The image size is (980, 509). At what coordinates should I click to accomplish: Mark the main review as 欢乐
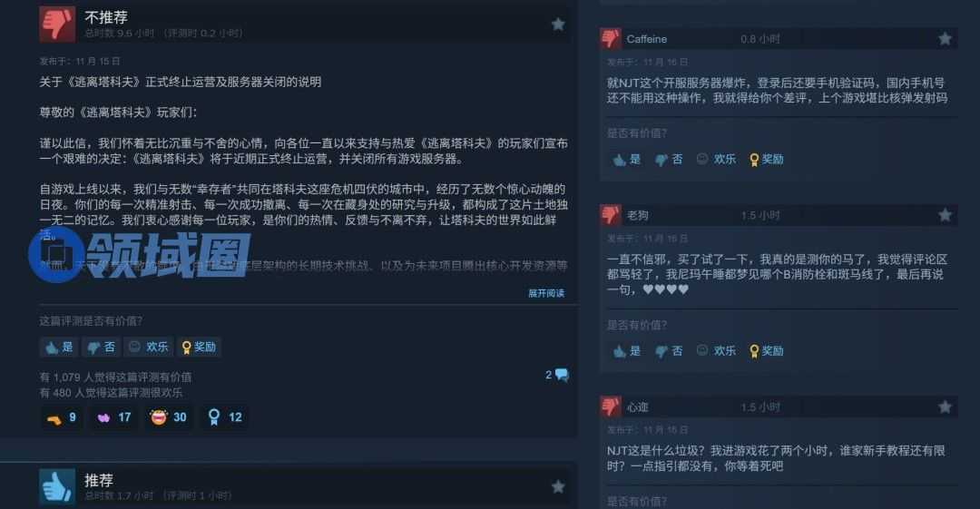pos(149,347)
